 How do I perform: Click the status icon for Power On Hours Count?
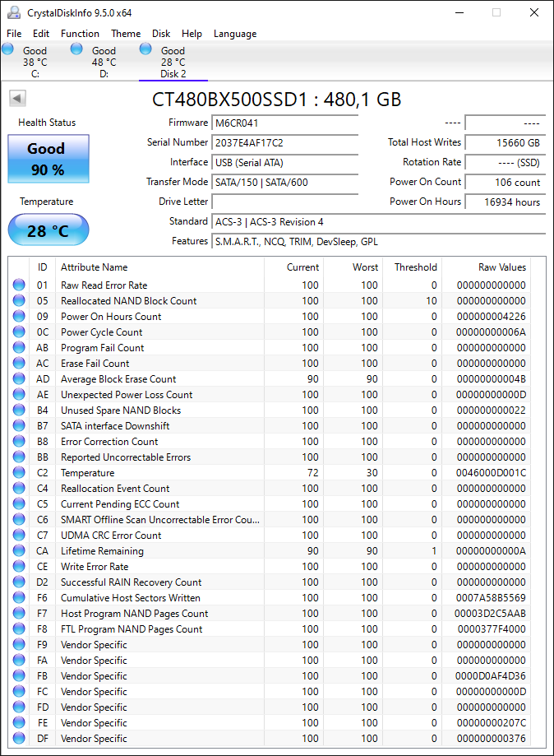pos(19,316)
